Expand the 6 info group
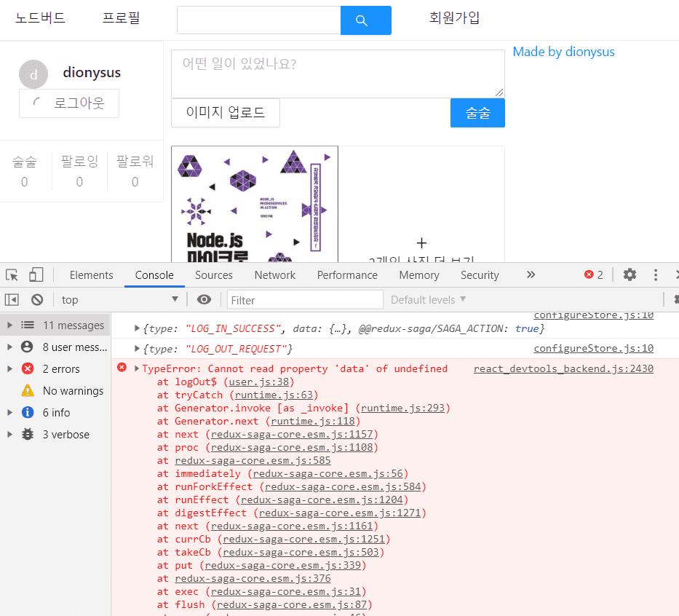The height and width of the screenshot is (616, 679). 9,412
